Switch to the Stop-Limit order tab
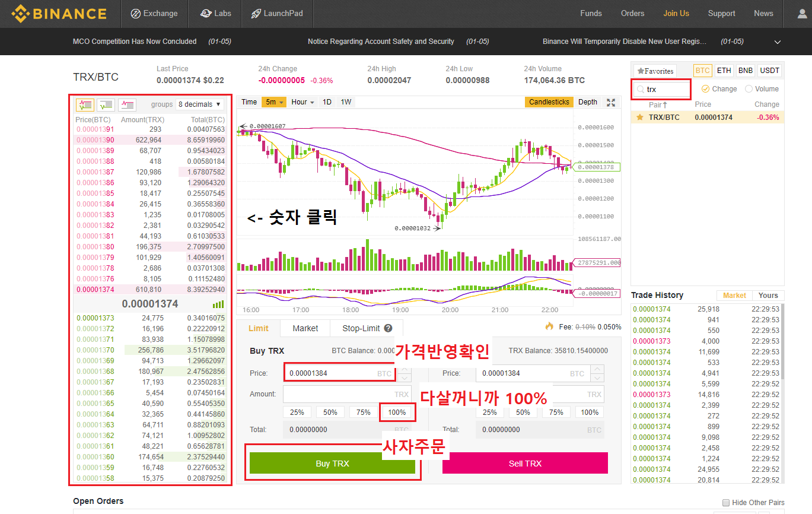The image size is (812, 514). pyautogui.click(x=367, y=328)
